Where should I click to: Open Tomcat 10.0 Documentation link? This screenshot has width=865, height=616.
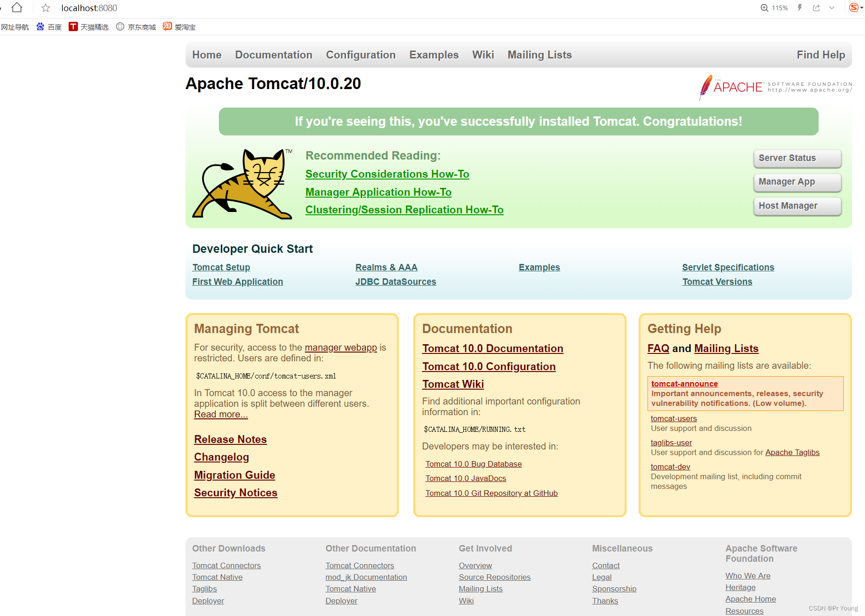point(493,348)
